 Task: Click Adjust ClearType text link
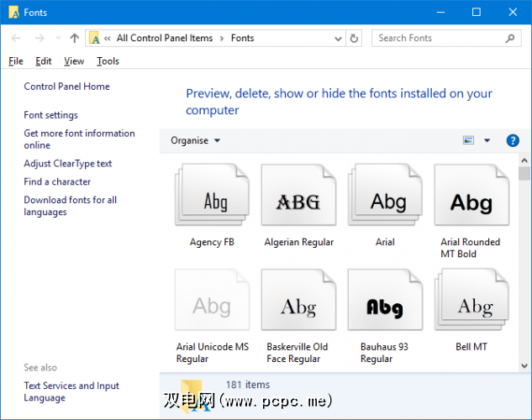(x=67, y=164)
